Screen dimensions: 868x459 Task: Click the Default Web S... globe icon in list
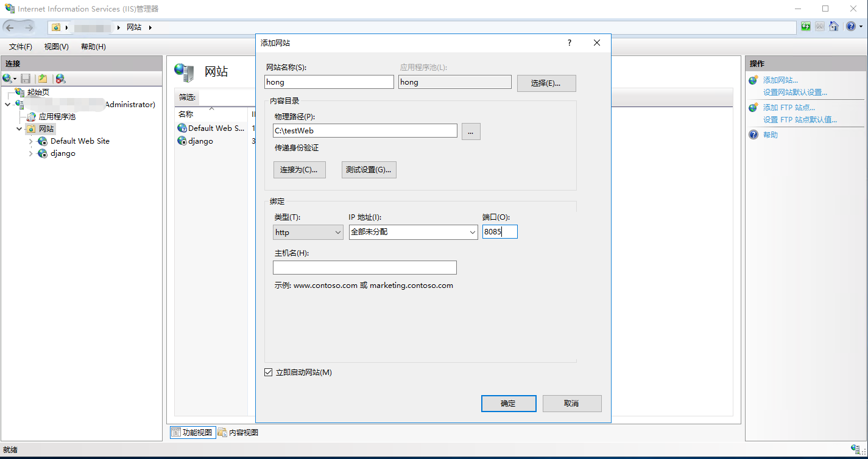(x=182, y=128)
